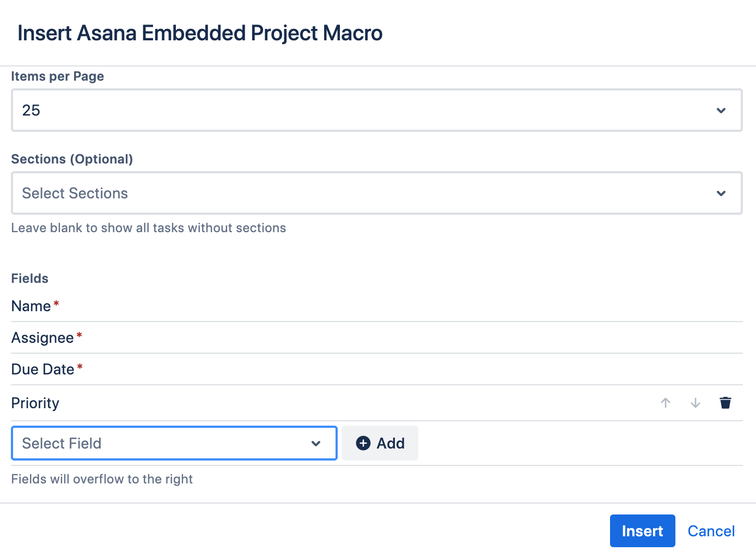Focus the Select Field combo box
Viewport: 756px width, 557px height.
[163, 443]
